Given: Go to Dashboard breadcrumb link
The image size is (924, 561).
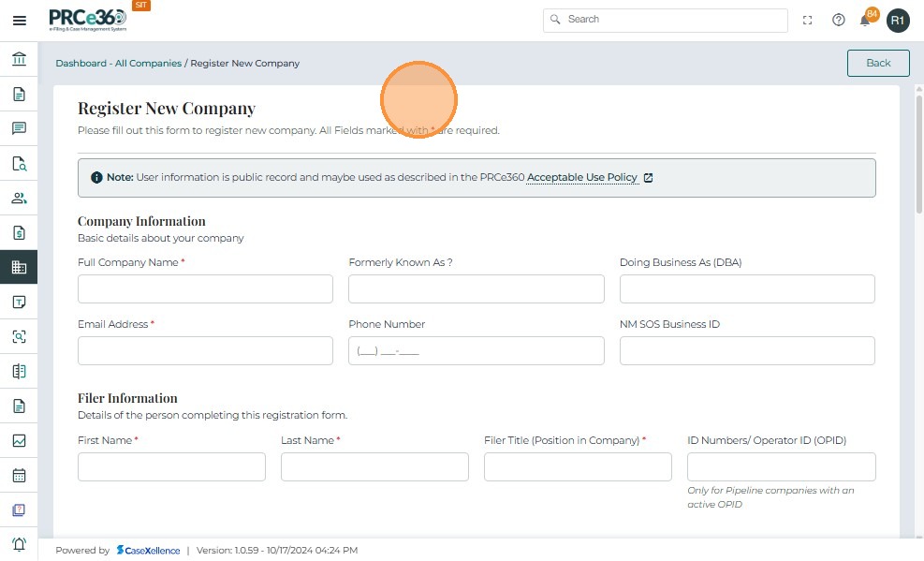Looking at the screenshot, I should pos(81,64).
